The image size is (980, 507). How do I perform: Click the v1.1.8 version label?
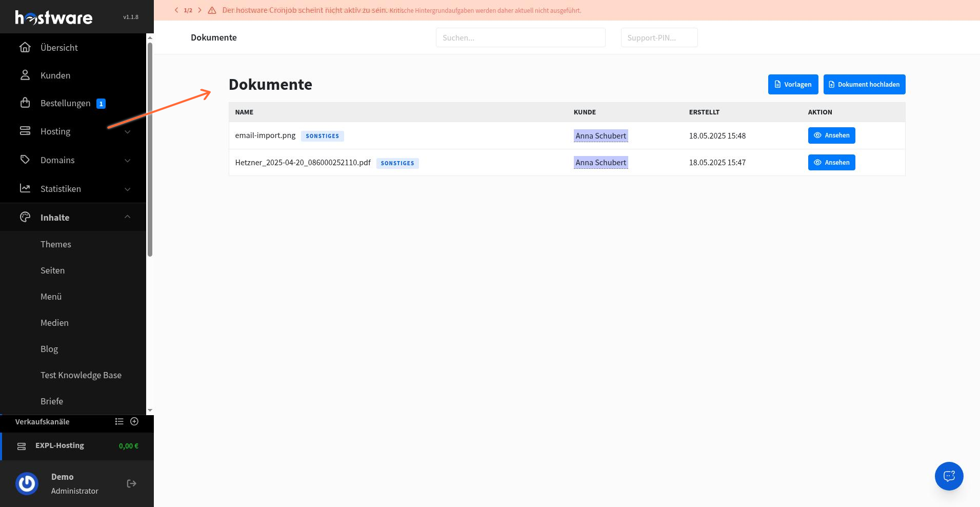click(x=131, y=17)
